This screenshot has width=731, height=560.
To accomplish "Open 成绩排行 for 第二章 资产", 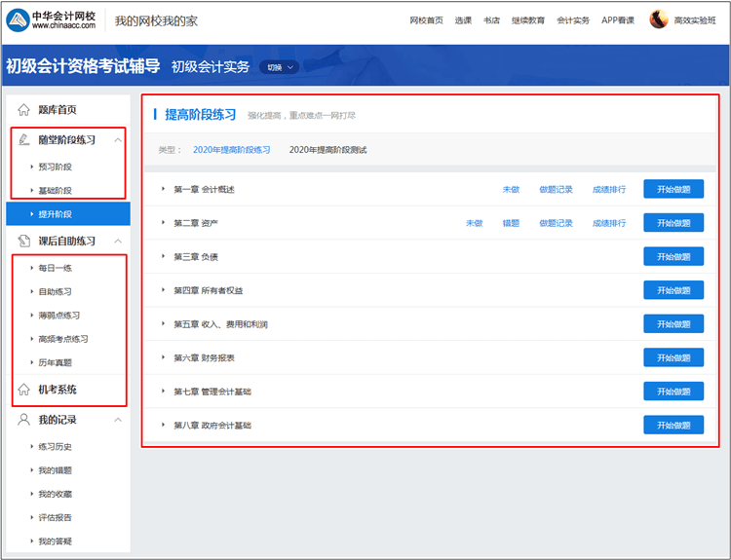I will pyautogui.click(x=609, y=223).
